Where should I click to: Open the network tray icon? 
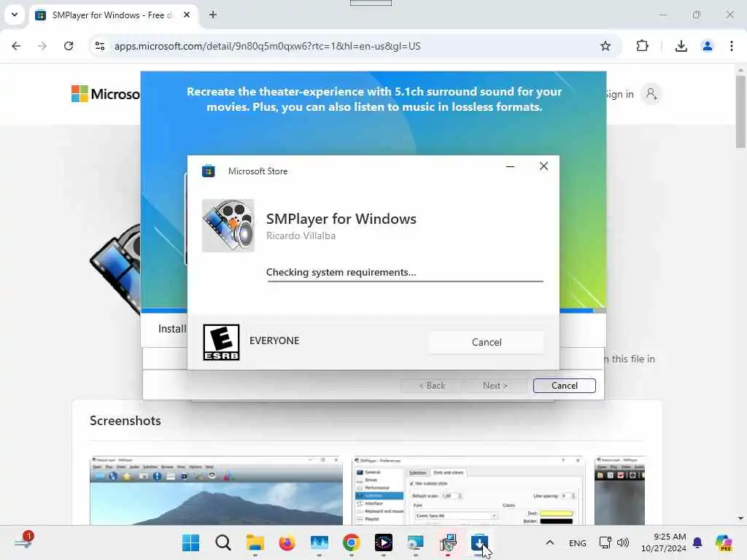click(x=605, y=542)
